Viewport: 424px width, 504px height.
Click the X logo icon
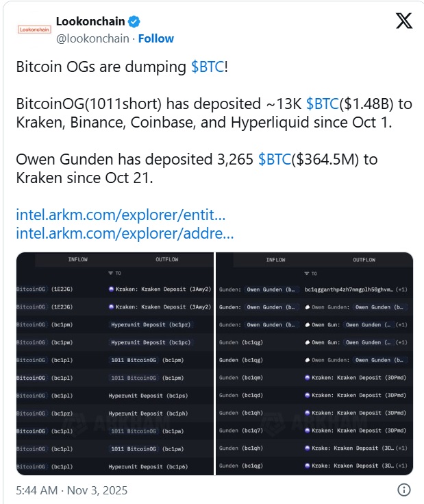[x=404, y=21]
